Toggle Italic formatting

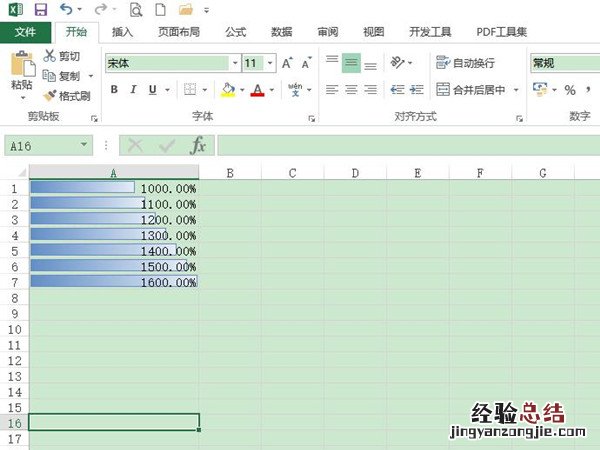(134, 90)
